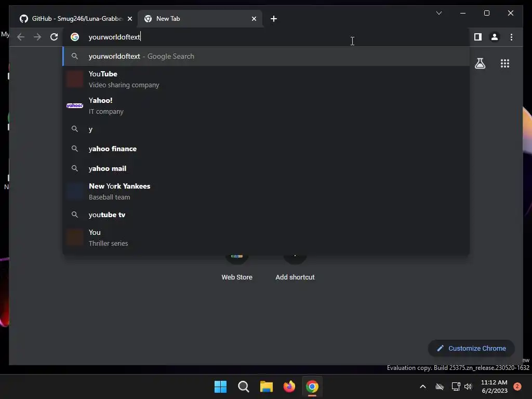Go back with the left arrow button

tap(21, 37)
